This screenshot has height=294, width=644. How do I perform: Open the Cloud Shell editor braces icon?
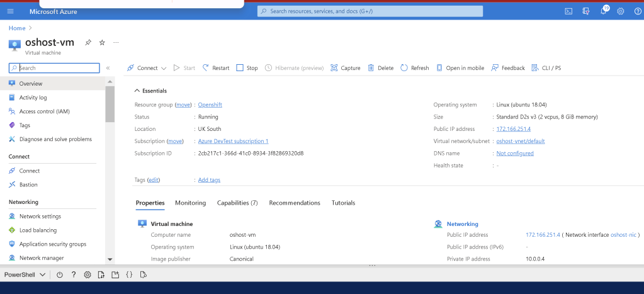(129, 275)
